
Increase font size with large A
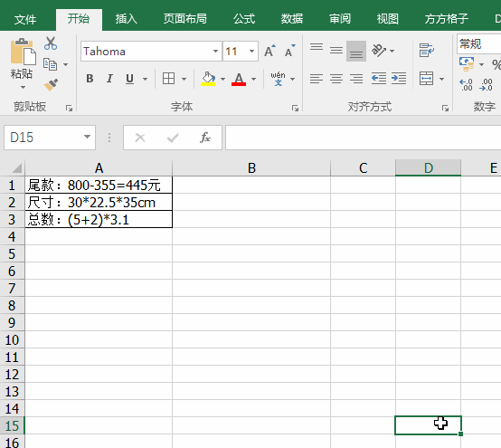tap(270, 51)
